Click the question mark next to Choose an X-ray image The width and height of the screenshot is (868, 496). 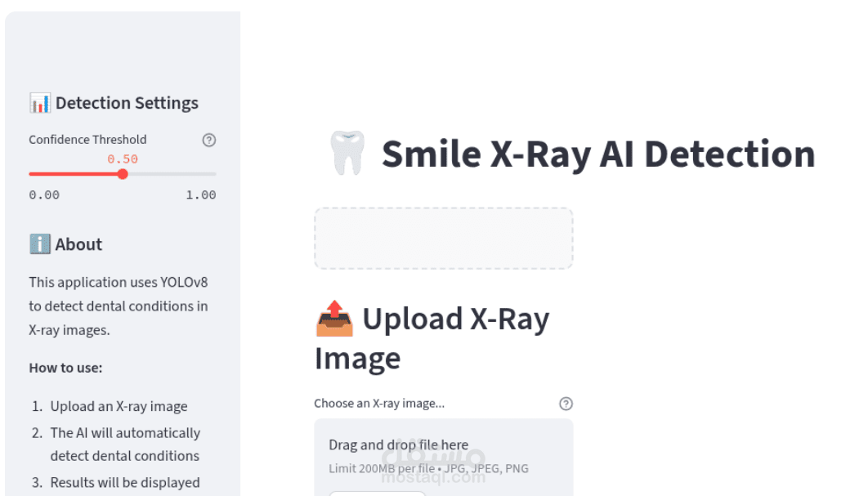point(566,403)
